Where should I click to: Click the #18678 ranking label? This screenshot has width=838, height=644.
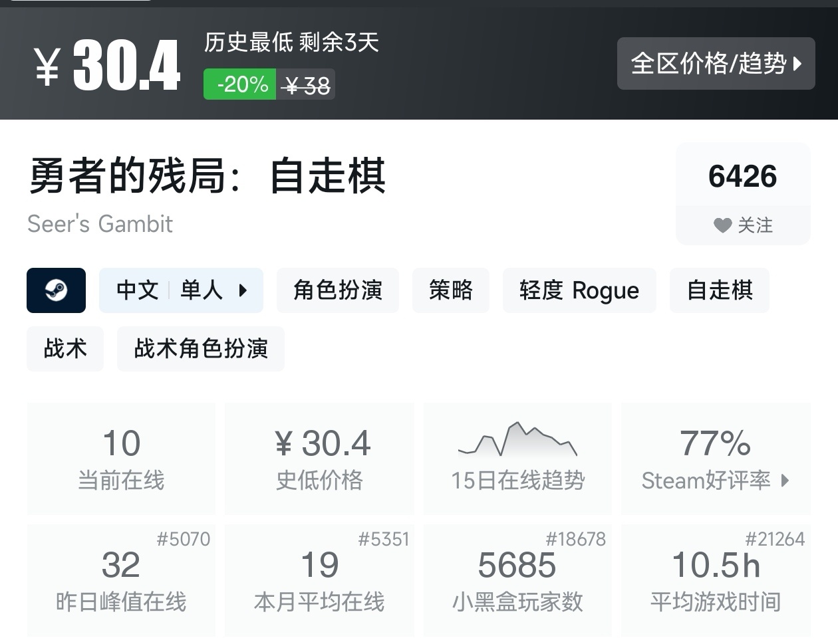pyautogui.click(x=576, y=539)
